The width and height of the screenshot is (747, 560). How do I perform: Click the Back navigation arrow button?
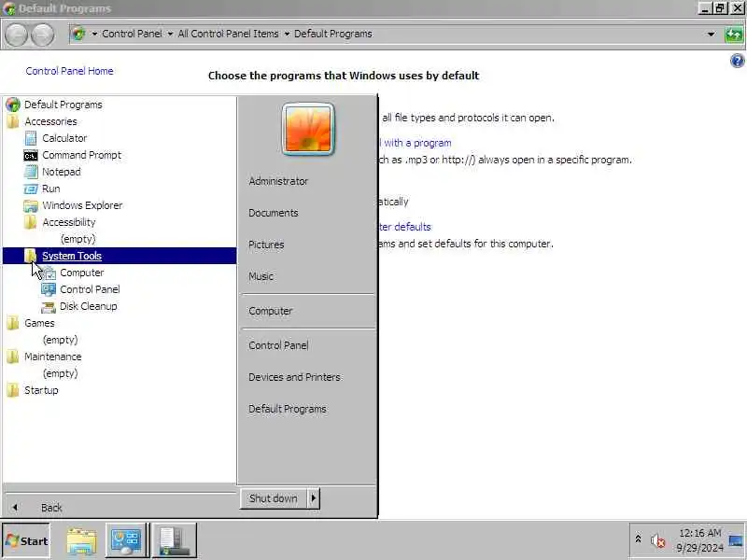point(16,35)
